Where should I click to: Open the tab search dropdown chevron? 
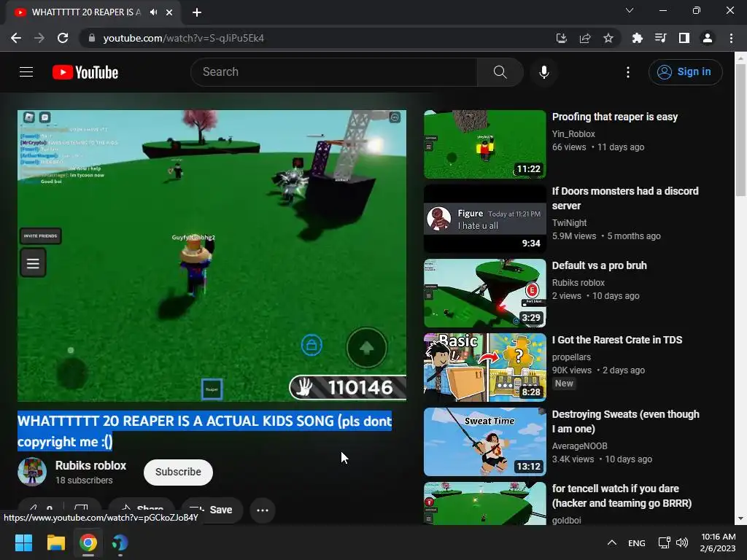630,10
